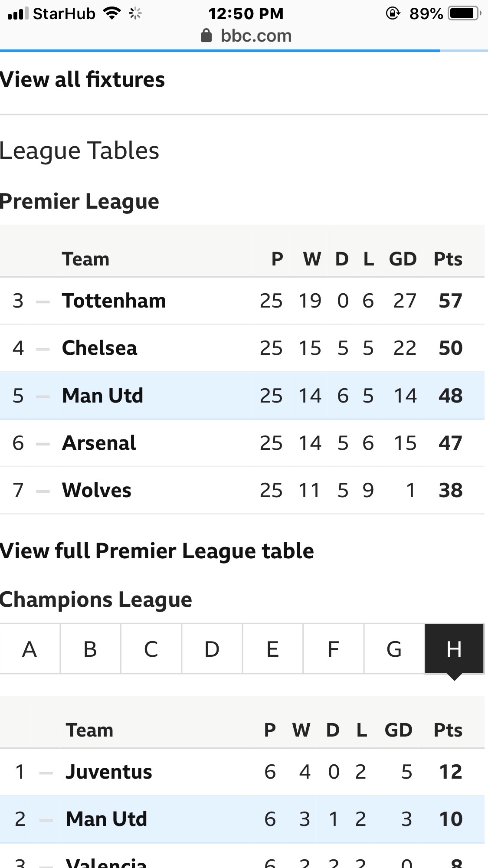Select Champions League group B tab
Image resolution: width=488 pixels, height=868 pixels.
click(x=90, y=649)
